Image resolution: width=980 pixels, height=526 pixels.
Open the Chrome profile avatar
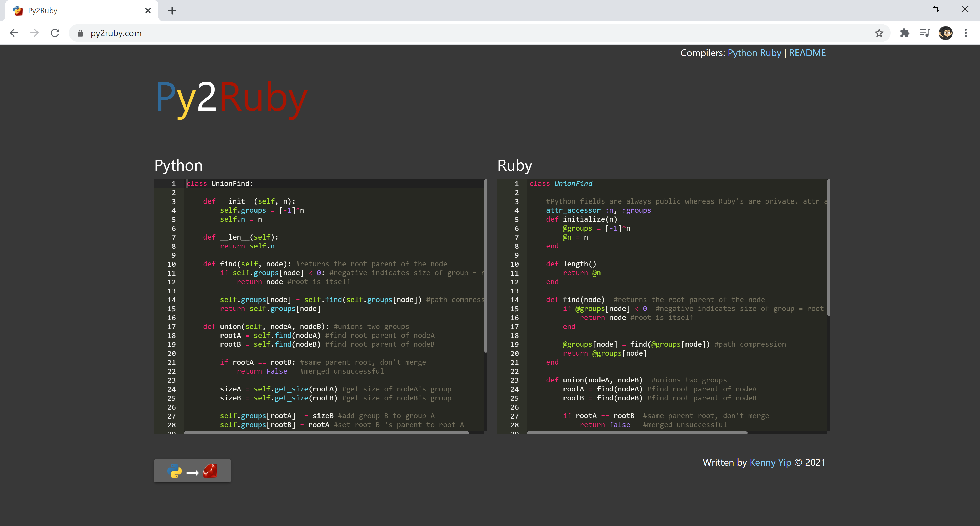pos(945,33)
